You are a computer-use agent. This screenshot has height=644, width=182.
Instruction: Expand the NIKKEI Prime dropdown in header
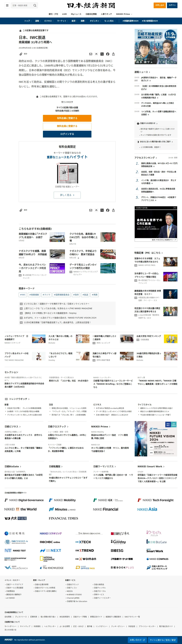point(124,14)
